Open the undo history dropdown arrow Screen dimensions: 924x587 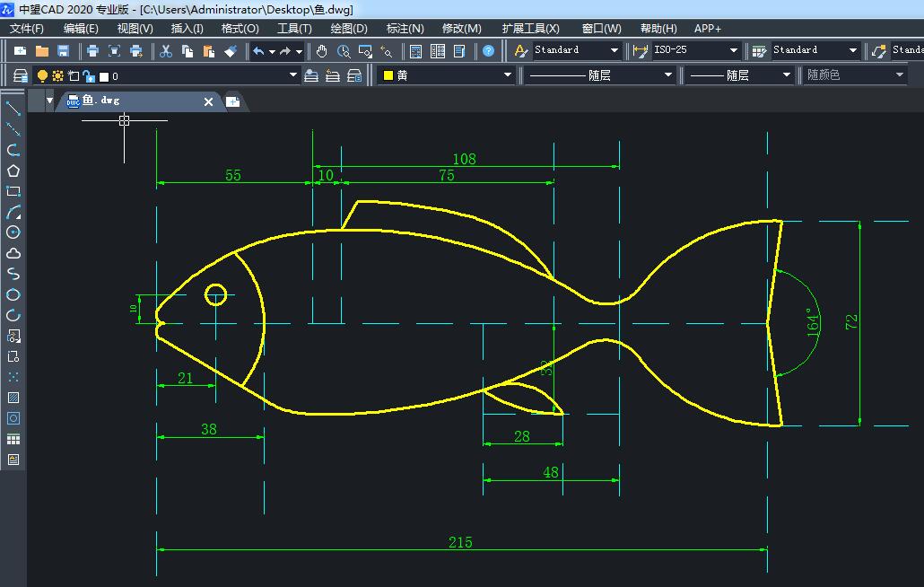pos(272,51)
